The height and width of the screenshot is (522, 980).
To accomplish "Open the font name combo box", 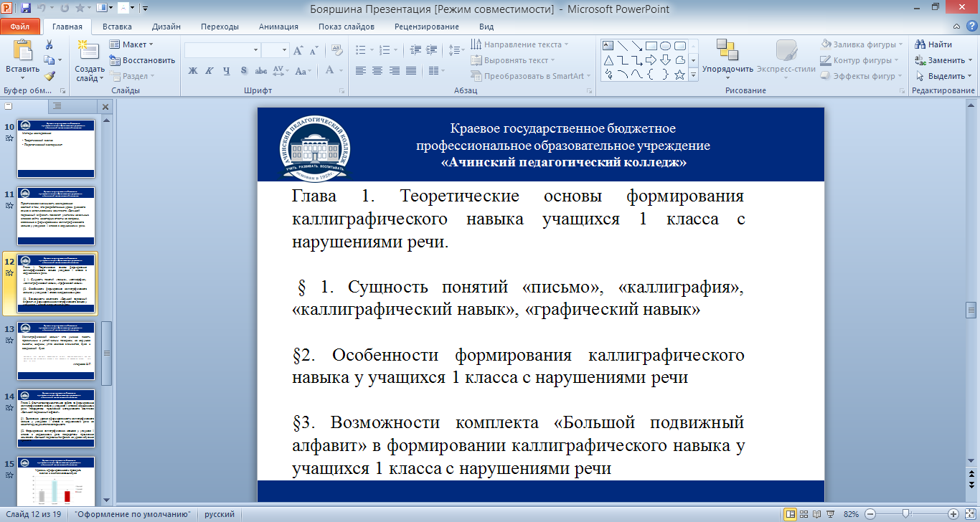I will click(x=222, y=50).
